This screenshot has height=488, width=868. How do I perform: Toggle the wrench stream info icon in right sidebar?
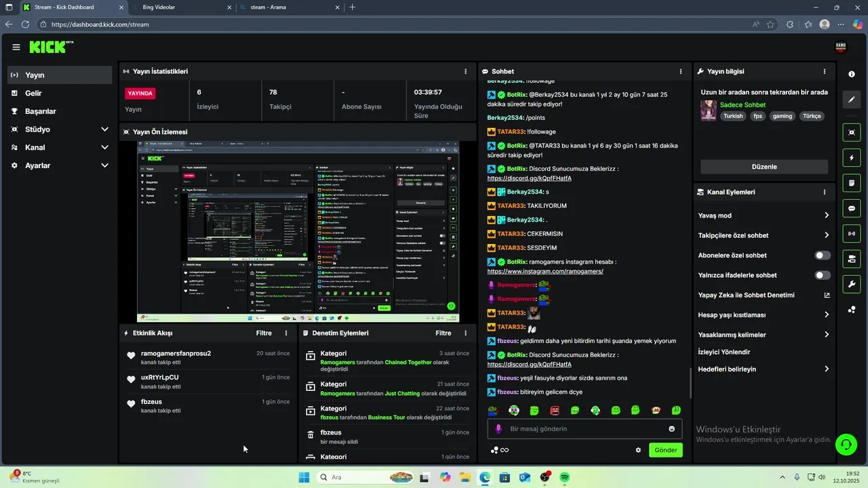coord(852,284)
